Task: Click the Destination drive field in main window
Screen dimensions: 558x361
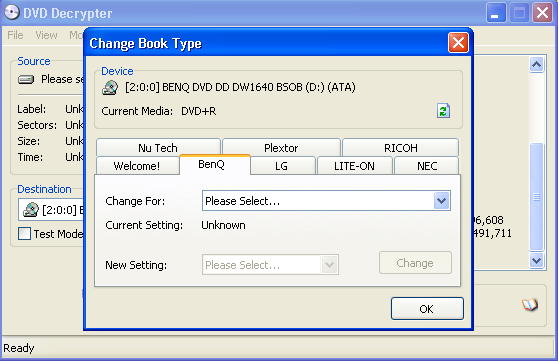Action: (x=51, y=210)
